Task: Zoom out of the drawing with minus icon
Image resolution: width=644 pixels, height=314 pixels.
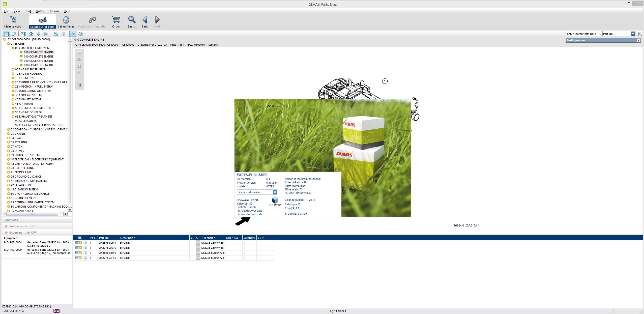Action: [x=79, y=59]
